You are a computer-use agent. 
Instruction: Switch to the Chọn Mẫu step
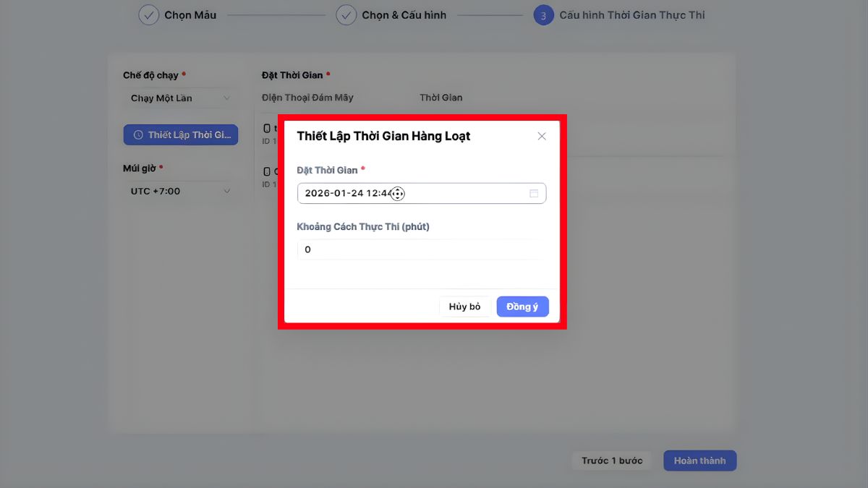[x=179, y=14]
